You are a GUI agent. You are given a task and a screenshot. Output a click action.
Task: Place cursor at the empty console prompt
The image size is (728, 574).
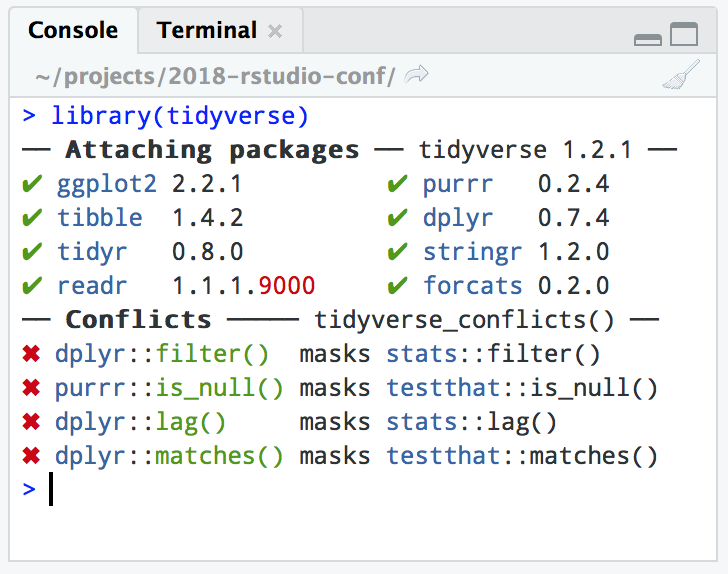pos(51,489)
